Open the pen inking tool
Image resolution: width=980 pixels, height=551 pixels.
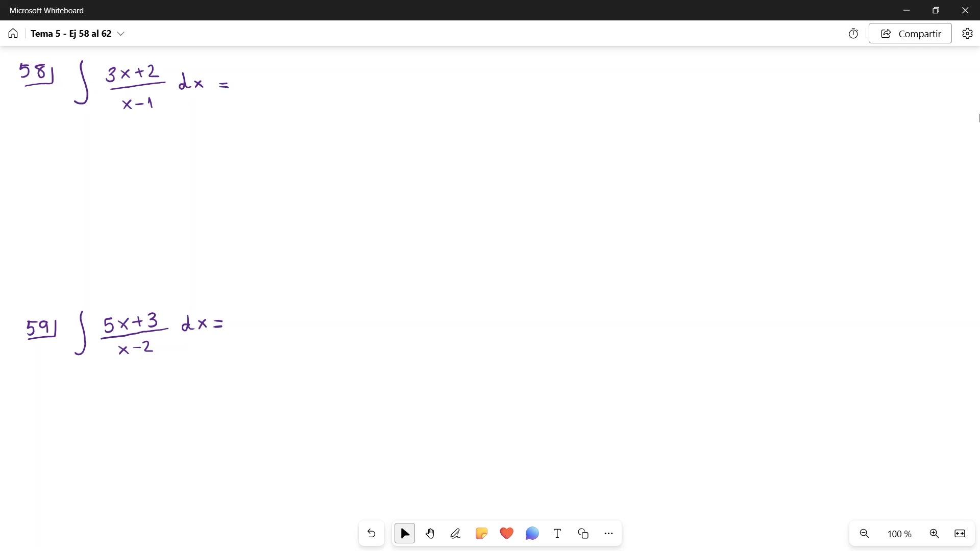(x=455, y=534)
